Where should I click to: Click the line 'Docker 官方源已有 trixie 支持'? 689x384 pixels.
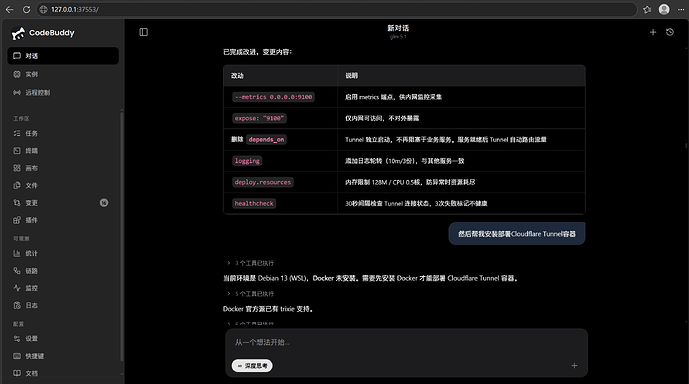click(x=268, y=309)
